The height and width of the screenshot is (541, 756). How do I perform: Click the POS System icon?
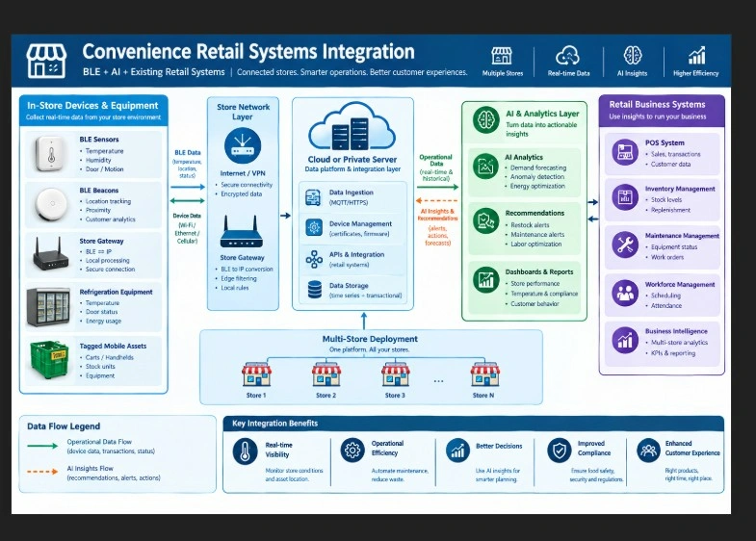tap(625, 152)
